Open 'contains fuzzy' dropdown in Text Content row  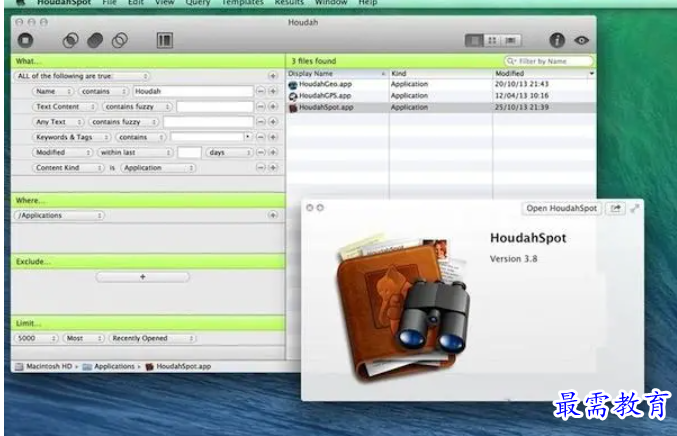click(x=138, y=107)
